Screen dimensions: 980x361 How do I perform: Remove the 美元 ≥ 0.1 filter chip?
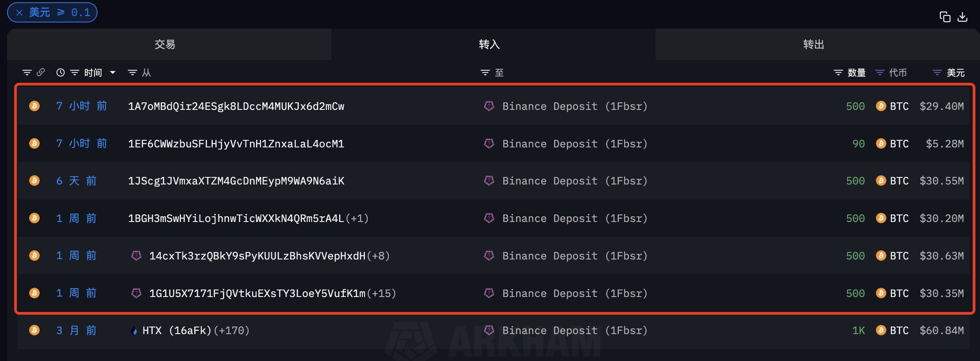coord(19,12)
